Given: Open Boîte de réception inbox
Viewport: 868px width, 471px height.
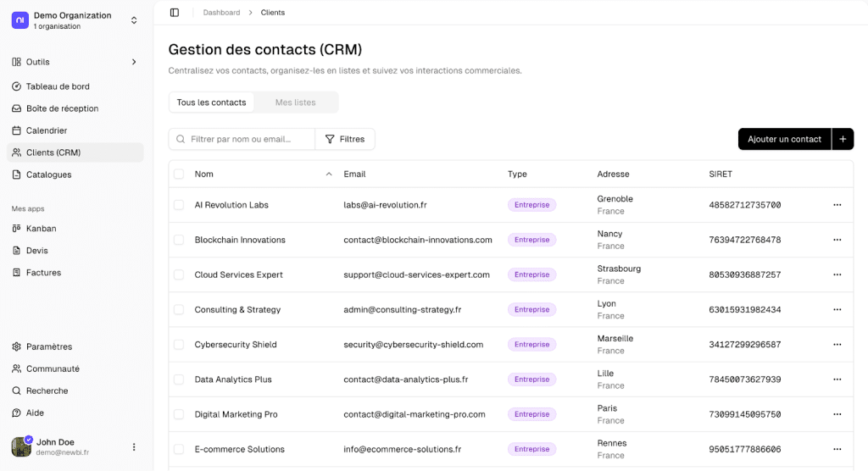Looking at the screenshot, I should pos(62,108).
